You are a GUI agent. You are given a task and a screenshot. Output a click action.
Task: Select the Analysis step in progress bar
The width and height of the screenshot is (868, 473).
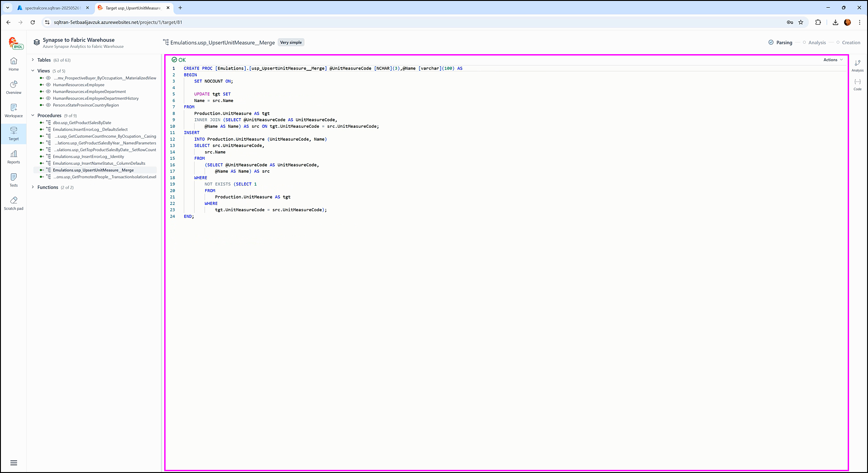pyautogui.click(x=817, y=42)
